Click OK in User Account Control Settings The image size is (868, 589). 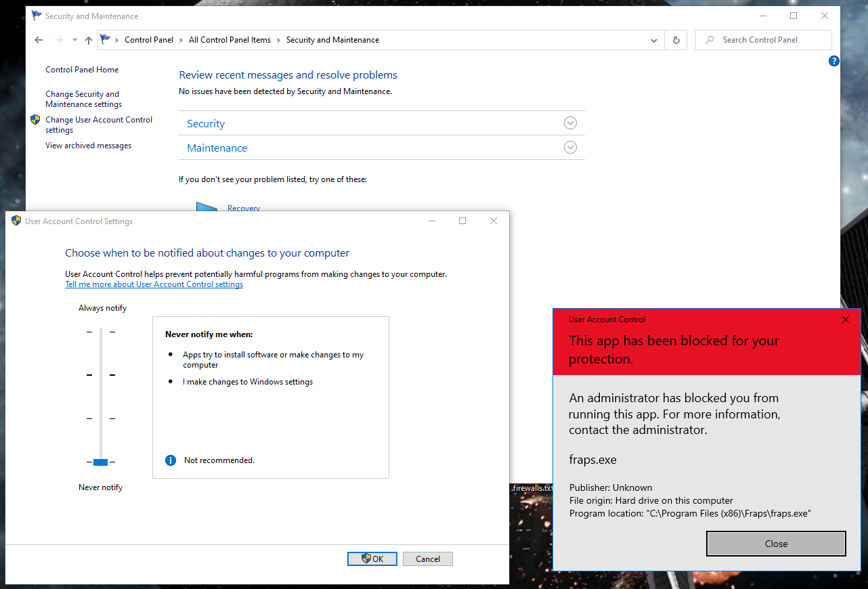(x=372, y=559)
